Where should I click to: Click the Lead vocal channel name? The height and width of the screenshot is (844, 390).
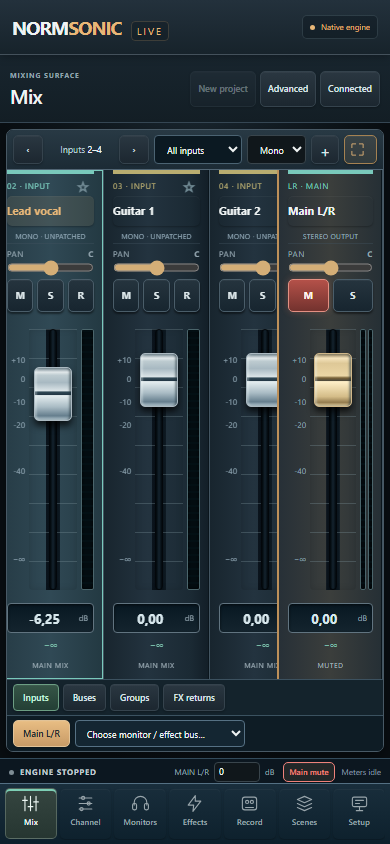(51, 211)
